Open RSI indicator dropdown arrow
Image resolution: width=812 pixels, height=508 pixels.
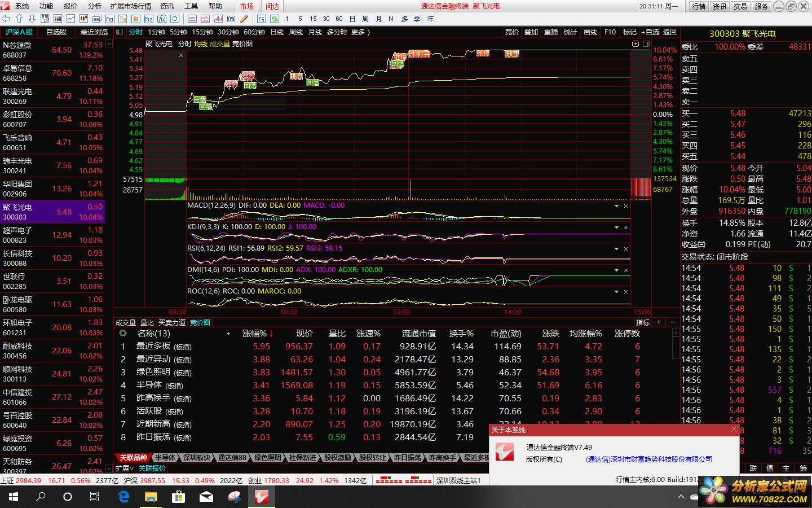click(x=617, y=248)
